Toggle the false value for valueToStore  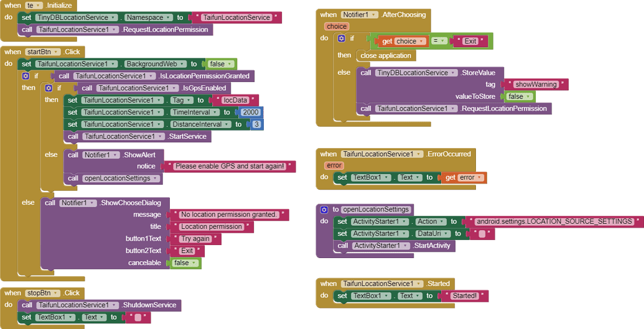[520, 96]
